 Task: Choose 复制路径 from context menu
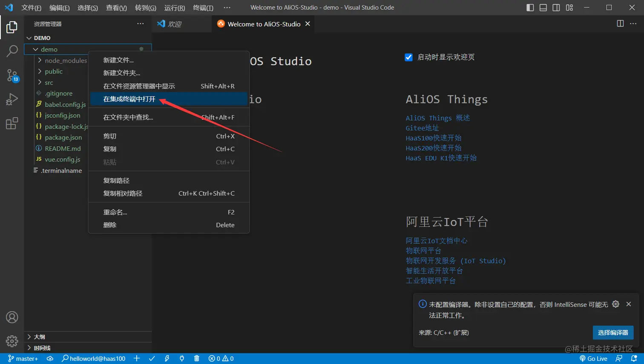click(169, 180)
